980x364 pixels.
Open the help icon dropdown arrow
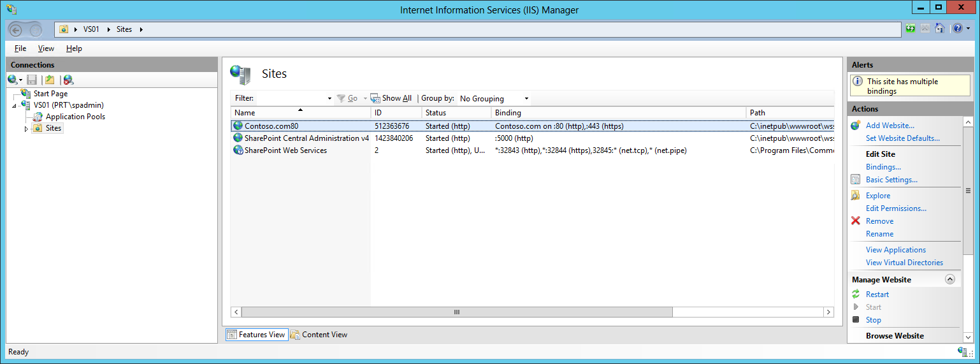(x=967, y=29)
